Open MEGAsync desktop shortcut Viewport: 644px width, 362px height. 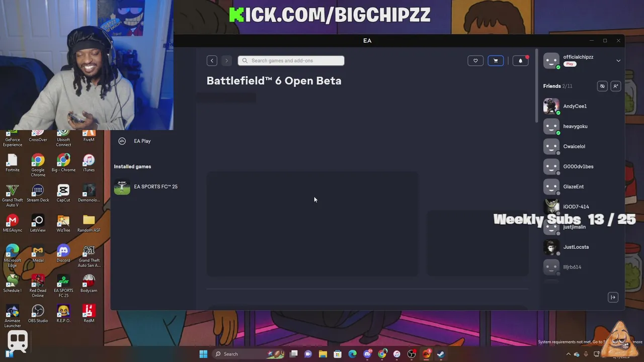coord(13,223)
